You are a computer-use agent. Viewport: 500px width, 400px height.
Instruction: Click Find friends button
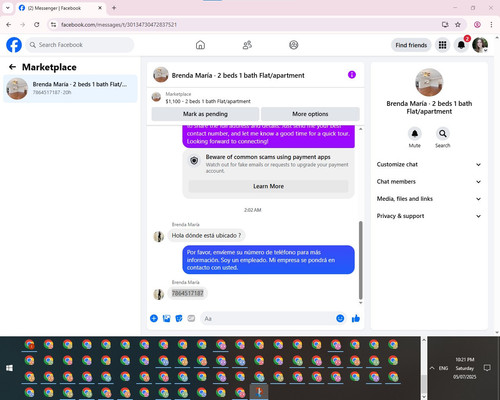[x=411, y=45]
